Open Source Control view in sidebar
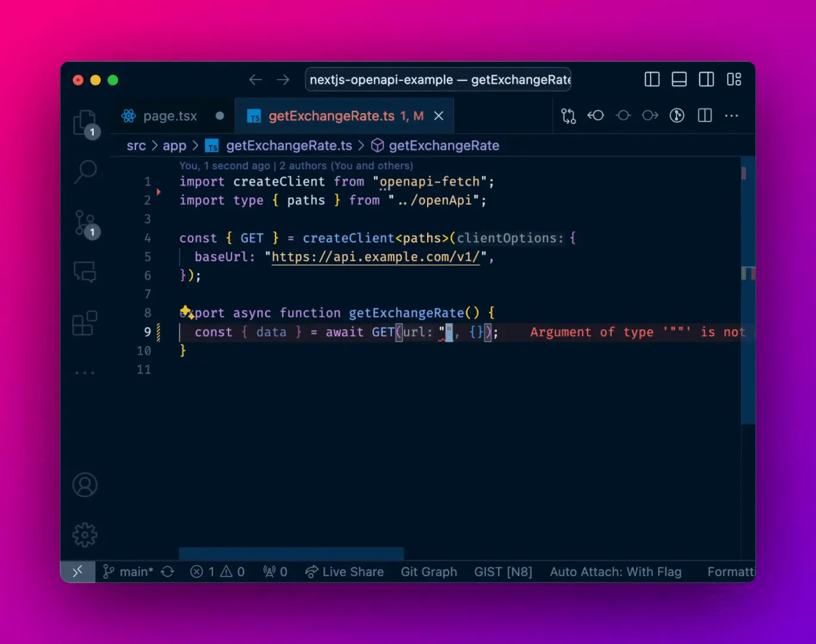This screenshot has height=644, width=816. 85,223
